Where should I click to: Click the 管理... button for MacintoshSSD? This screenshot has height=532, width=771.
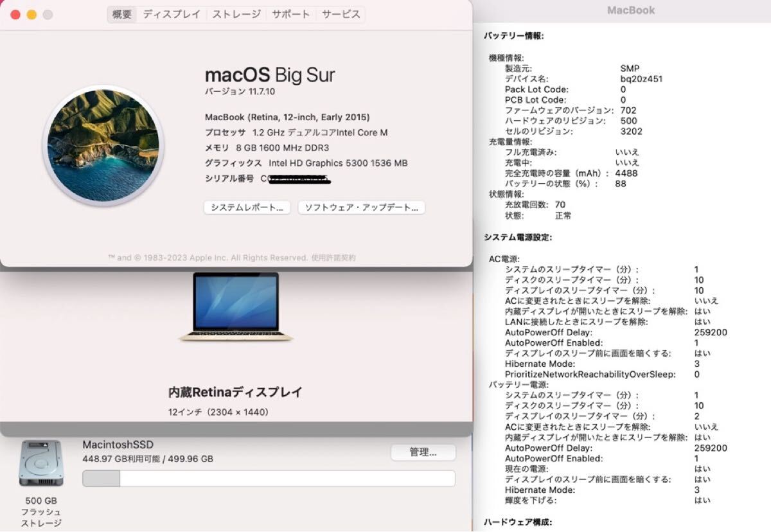423,452
